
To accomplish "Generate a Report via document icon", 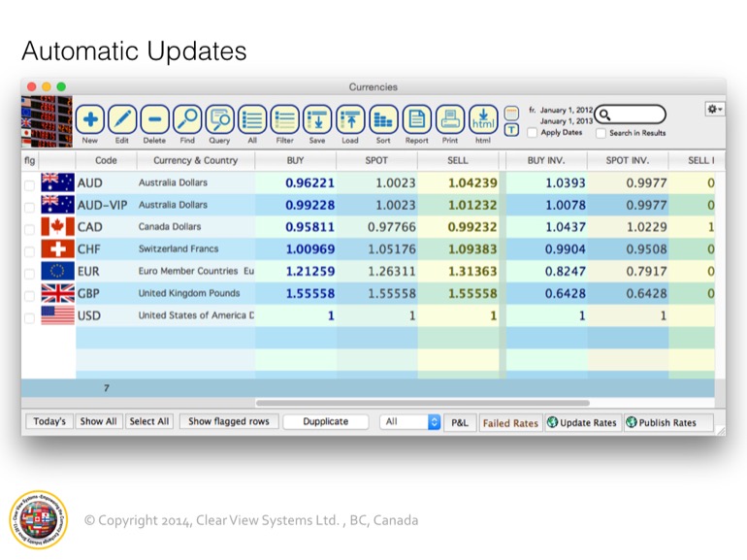I will 416,119.
